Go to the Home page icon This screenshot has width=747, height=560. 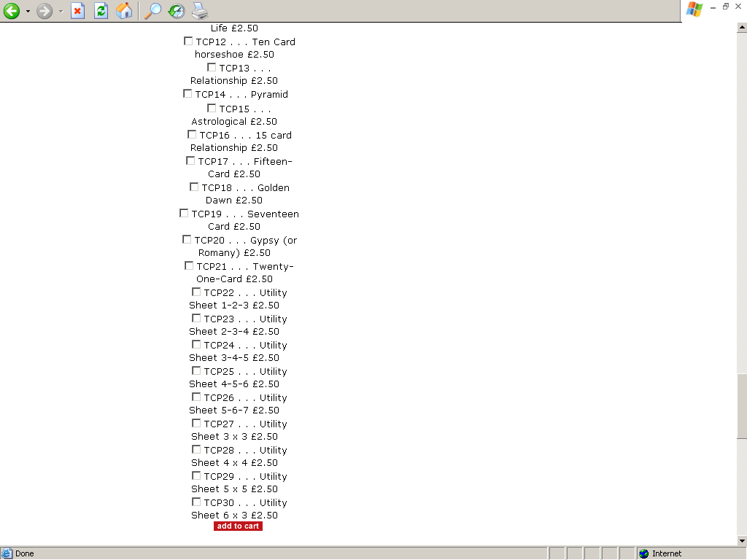coord(125,11)
